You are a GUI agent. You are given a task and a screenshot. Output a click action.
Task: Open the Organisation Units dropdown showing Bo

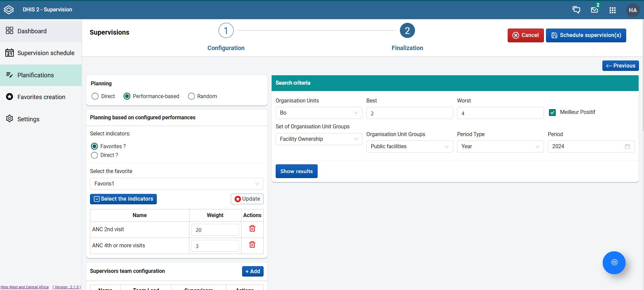(x=319, y=113)
